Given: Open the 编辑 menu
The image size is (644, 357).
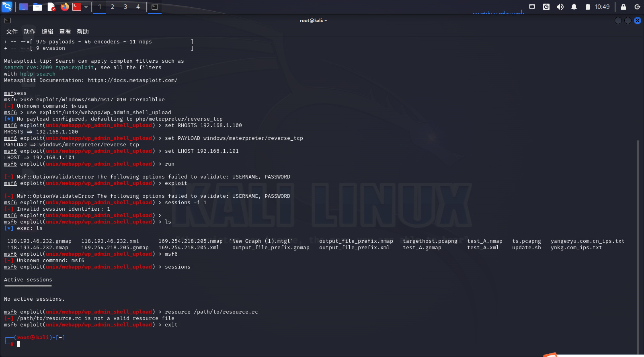Looking at the screenshot, I should coord(47,32).
